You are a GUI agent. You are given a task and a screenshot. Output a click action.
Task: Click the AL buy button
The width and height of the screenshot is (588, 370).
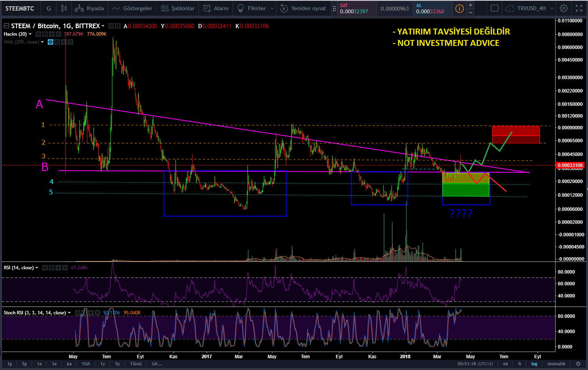coord(433,8)
